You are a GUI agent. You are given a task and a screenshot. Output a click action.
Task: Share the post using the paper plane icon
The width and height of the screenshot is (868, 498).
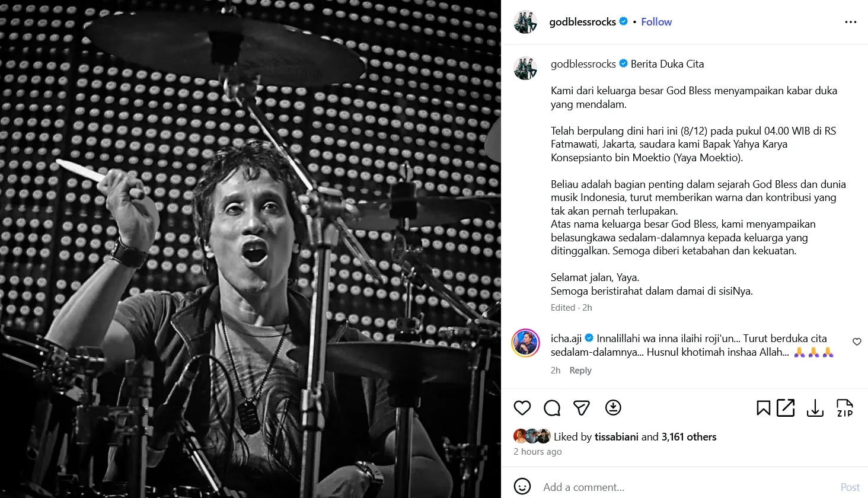(x=581, y=408)
